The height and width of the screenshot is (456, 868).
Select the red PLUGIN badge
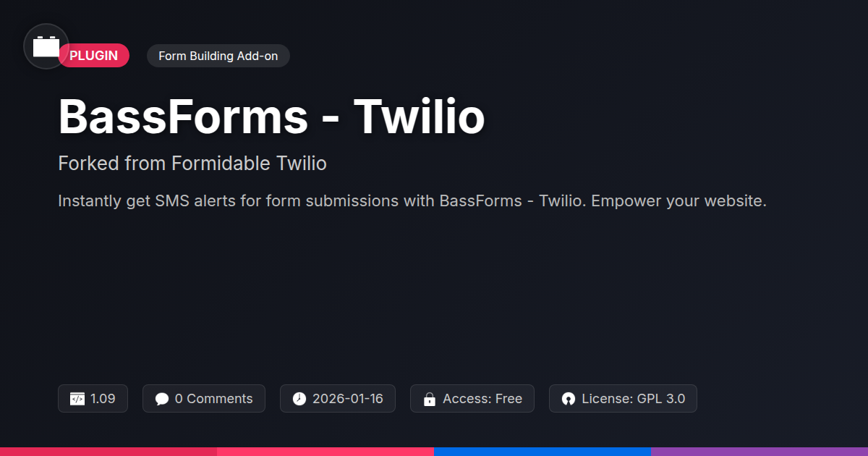pyautogui.click(x=94, y=56)
